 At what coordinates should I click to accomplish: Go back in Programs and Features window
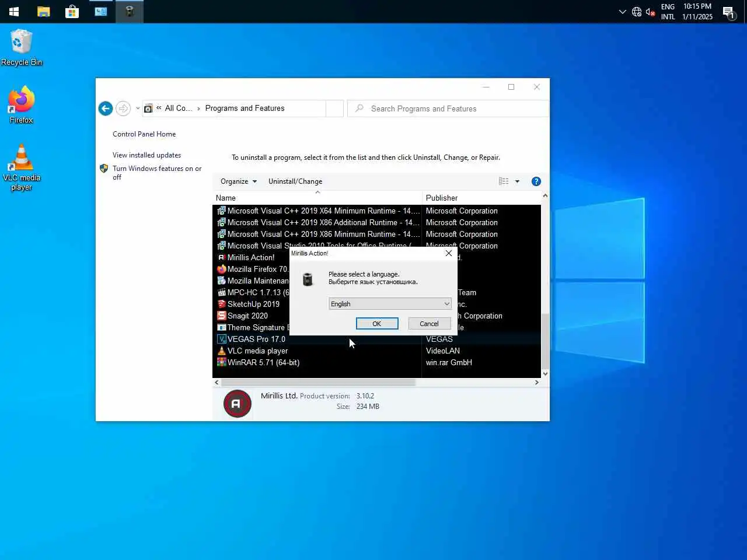(x=106, y=108)
